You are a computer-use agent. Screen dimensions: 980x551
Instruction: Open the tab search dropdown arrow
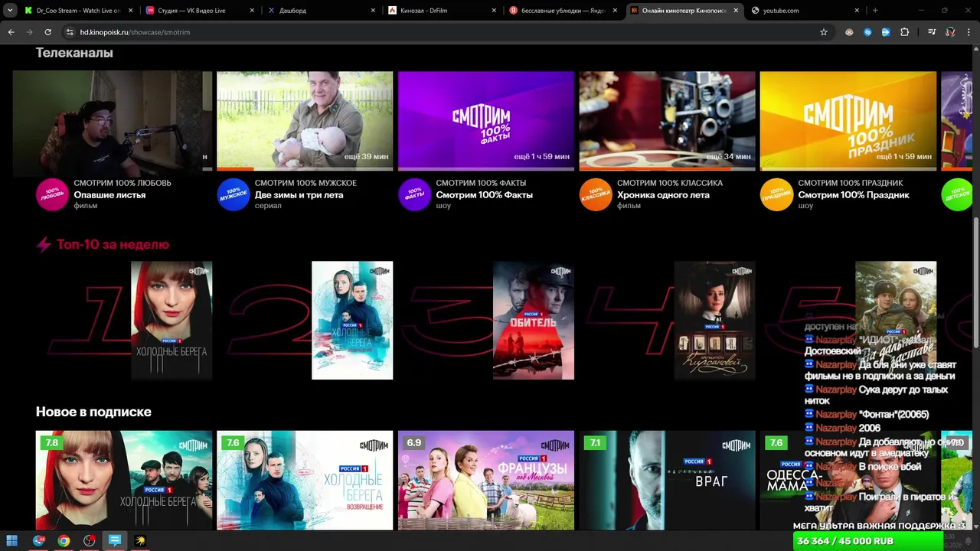pos(10,11)
